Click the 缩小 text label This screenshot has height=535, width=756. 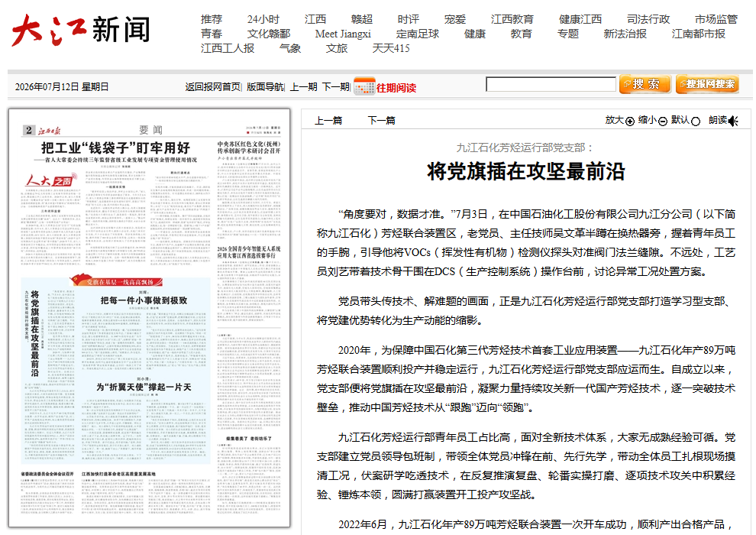[648, 120]
